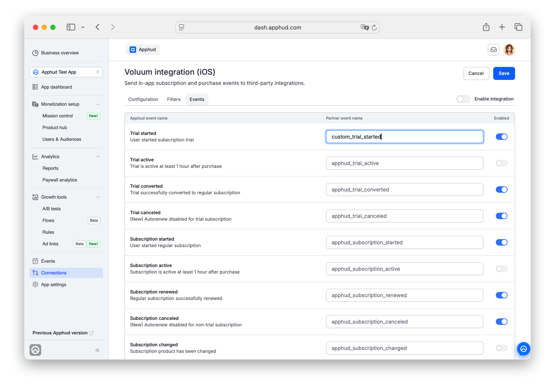Click the translate icon in address bar
The image size is (555, 392).
[x=364, y=27]
